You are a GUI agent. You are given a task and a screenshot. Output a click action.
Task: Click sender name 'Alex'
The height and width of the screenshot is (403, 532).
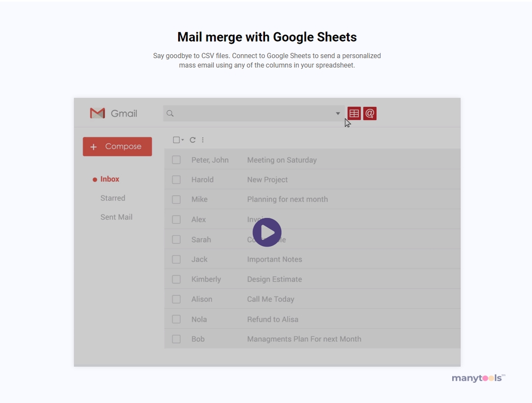[x=198, y=219]
